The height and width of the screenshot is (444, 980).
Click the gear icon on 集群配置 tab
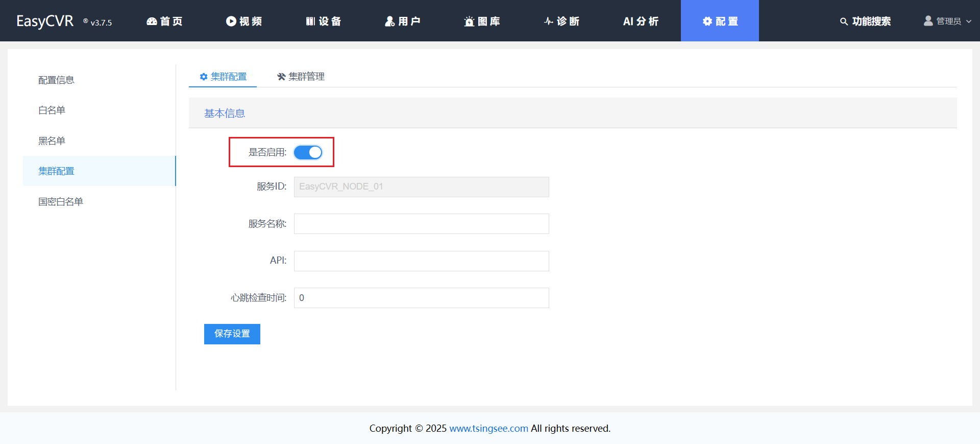click(x=204, y=77)
